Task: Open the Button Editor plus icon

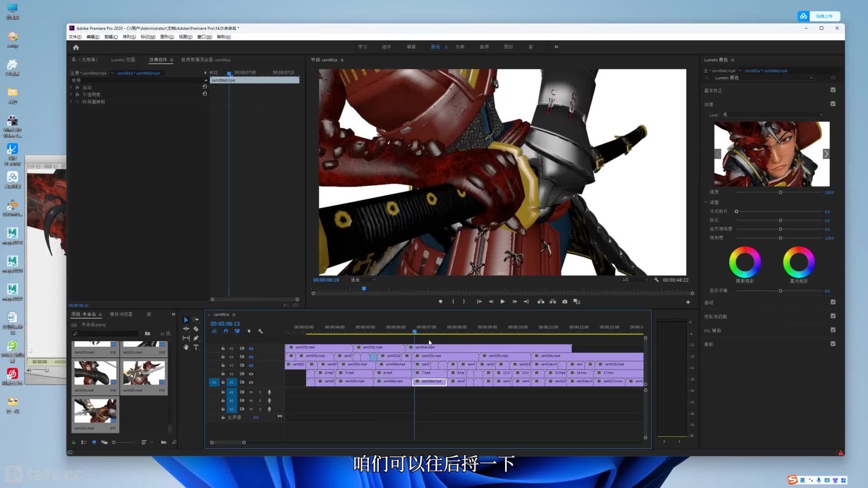Action: pyautogui.click(x=688, y=302)
